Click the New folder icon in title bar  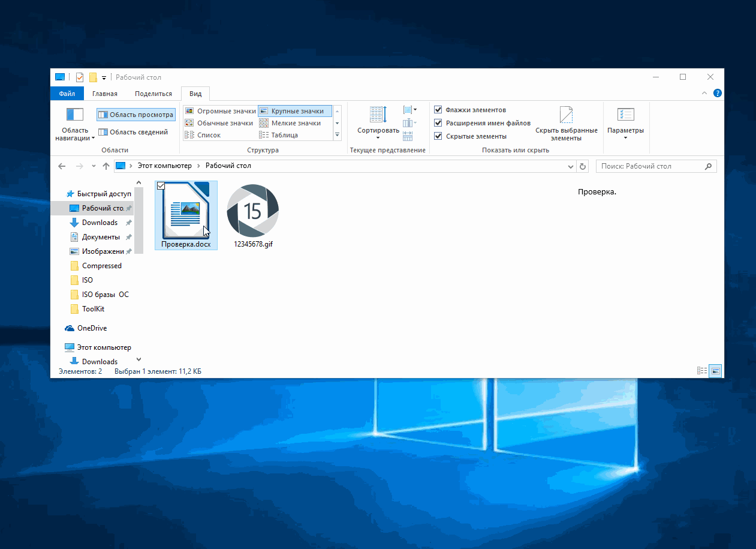coord(93,77)
